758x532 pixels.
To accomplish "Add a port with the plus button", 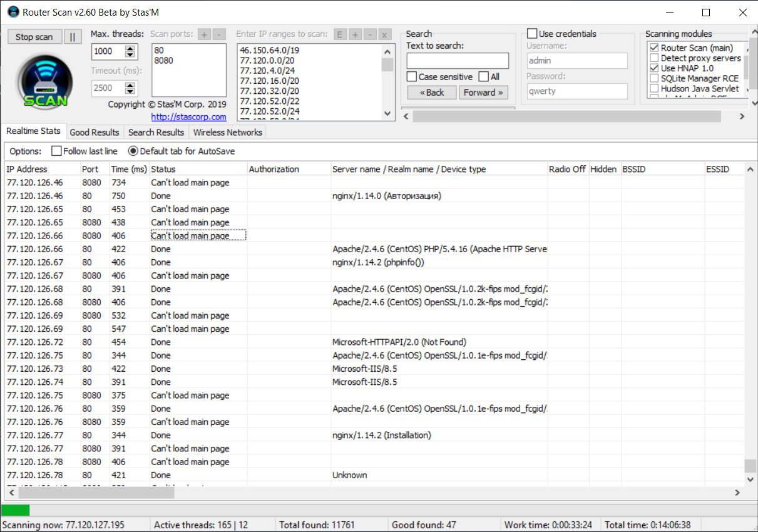I will click(x=204, y=34).
